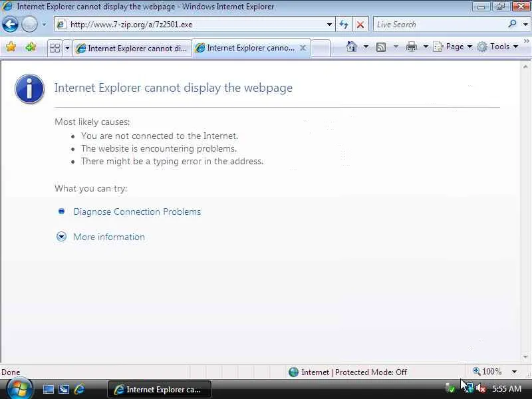Expand the tab list dropdown arrow
This screenshot has height=399, width=532.
67,48
